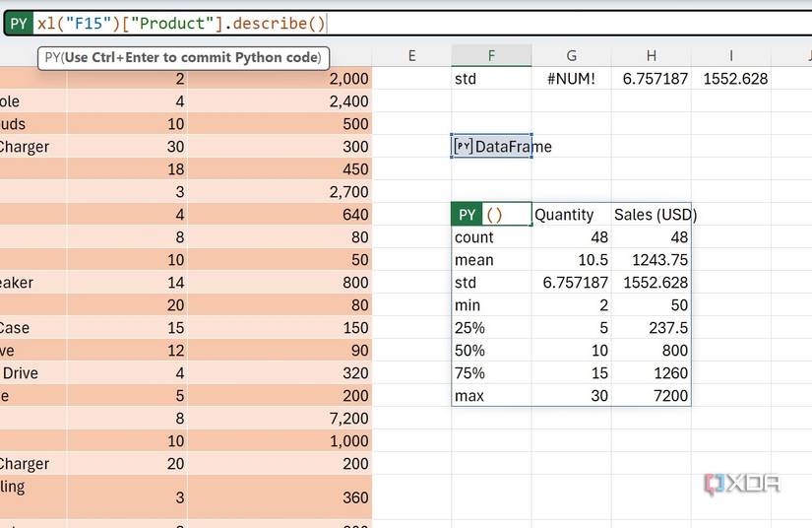The image size is (812, 528).
Task: Click the quantity 14 cell
Action: 127,283
